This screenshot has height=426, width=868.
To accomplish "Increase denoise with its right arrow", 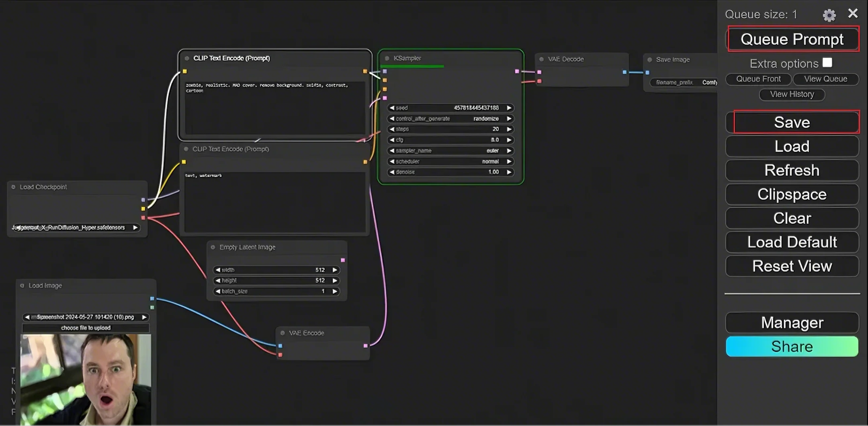I will (x=509, y=172).
